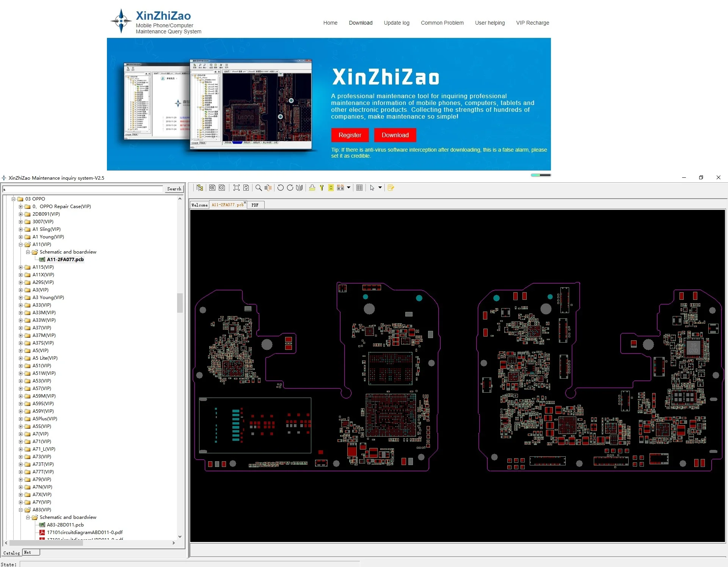Open Update log page
The image size is (728, 567).
click(x=397, y=23)
